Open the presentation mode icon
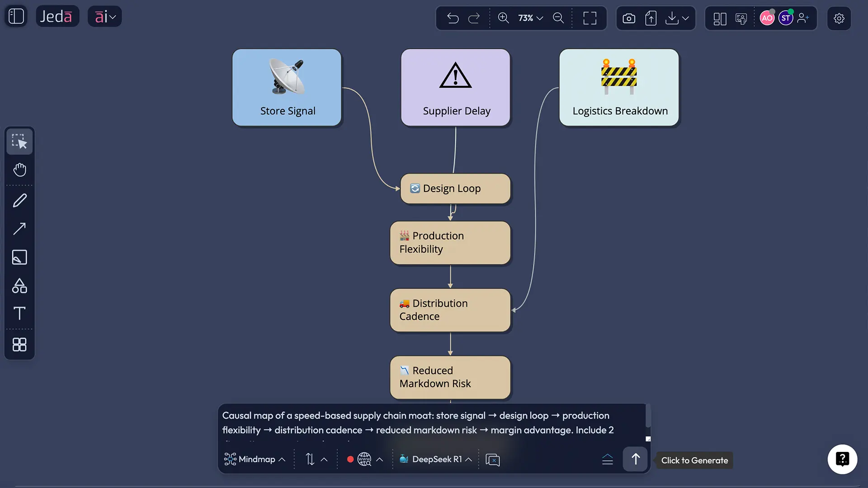Screen dimensions: 868x488 coord(741,18)
